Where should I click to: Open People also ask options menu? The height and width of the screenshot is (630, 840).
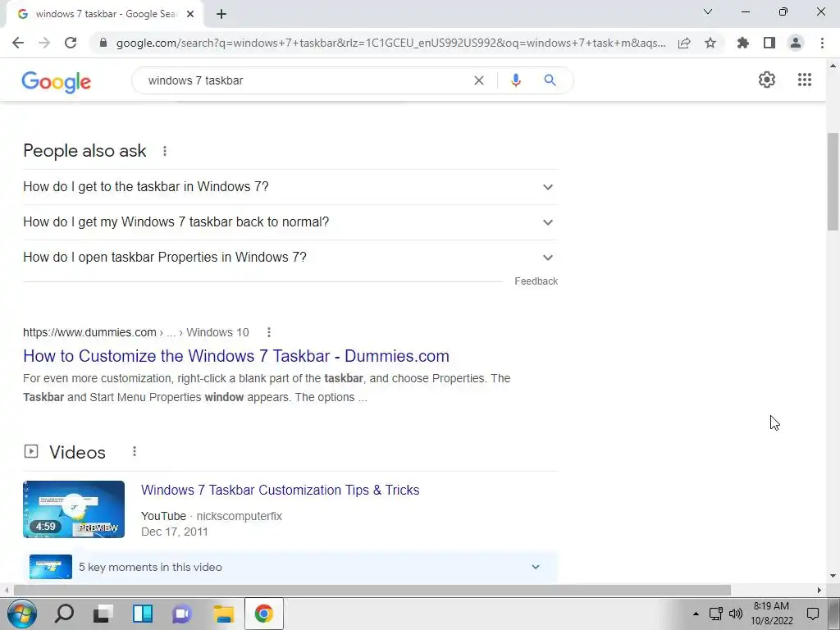coord(165,151)
